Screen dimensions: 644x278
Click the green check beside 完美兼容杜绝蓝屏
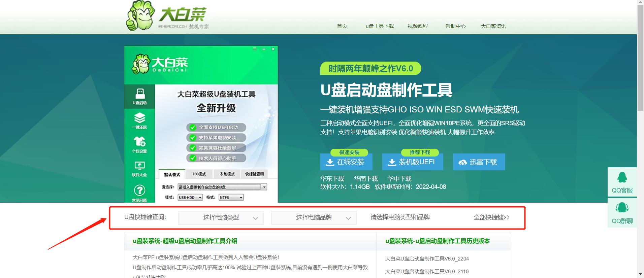pyautogui.click(x=193, y=148)
